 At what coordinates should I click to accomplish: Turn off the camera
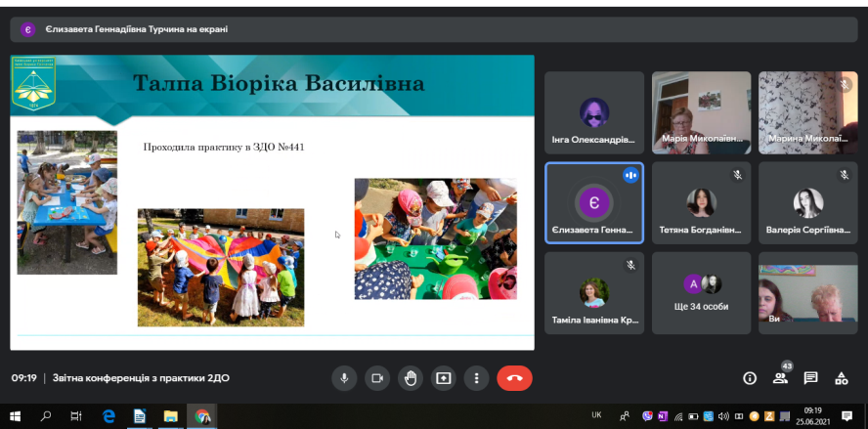pyautogui.click(x=376, y=378)
